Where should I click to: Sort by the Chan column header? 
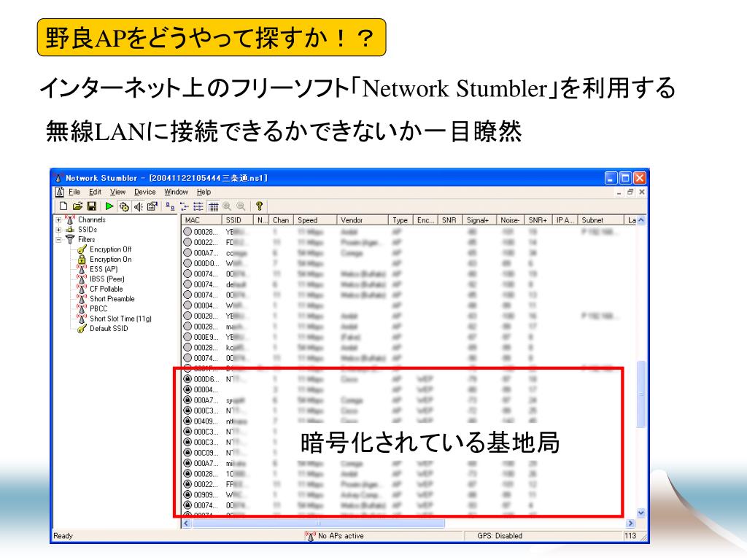pyautogui.click(x=281, y=220)
